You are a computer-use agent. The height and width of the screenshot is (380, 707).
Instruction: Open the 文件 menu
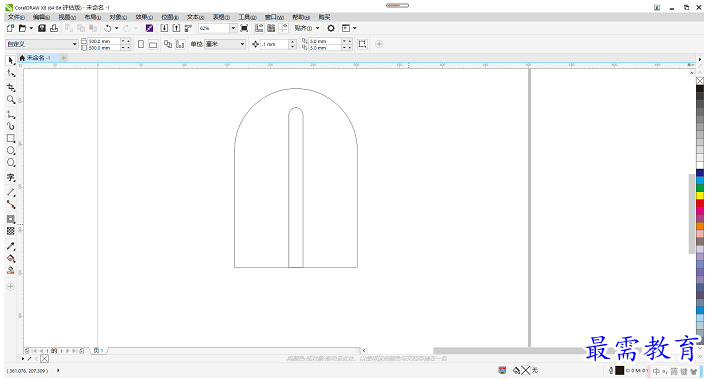point(16,17)
